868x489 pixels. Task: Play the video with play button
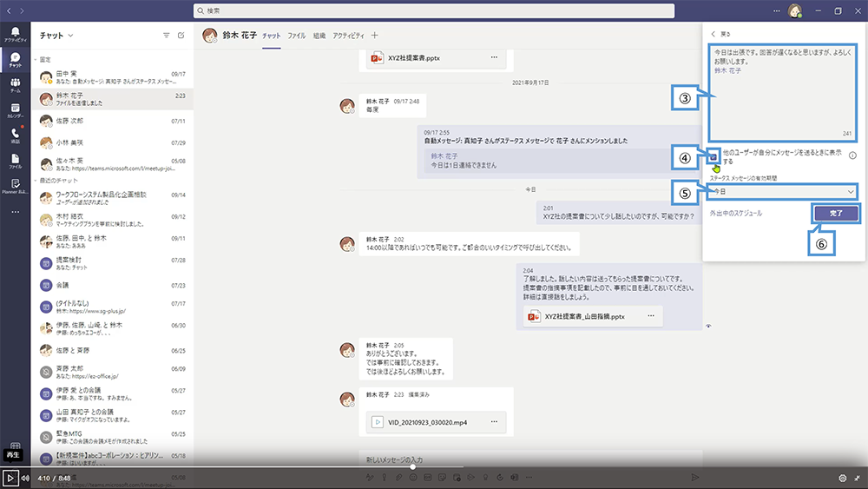(x=10, y=478)
